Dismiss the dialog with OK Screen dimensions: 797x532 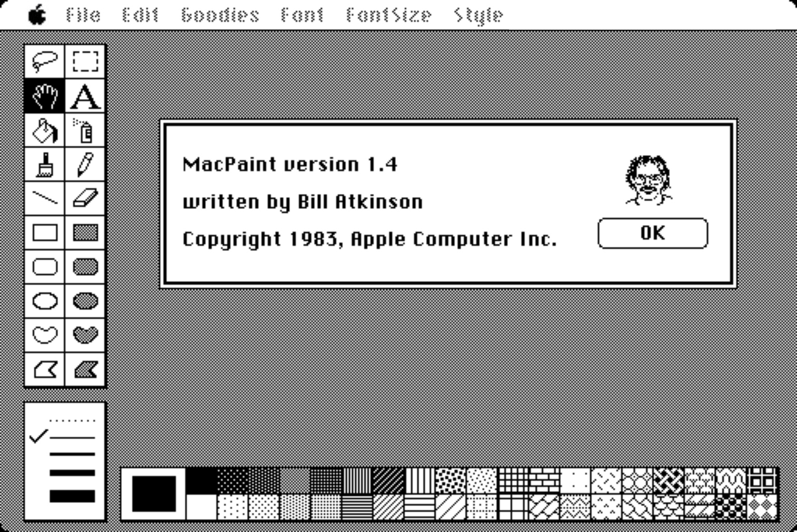tap(653, 233)
